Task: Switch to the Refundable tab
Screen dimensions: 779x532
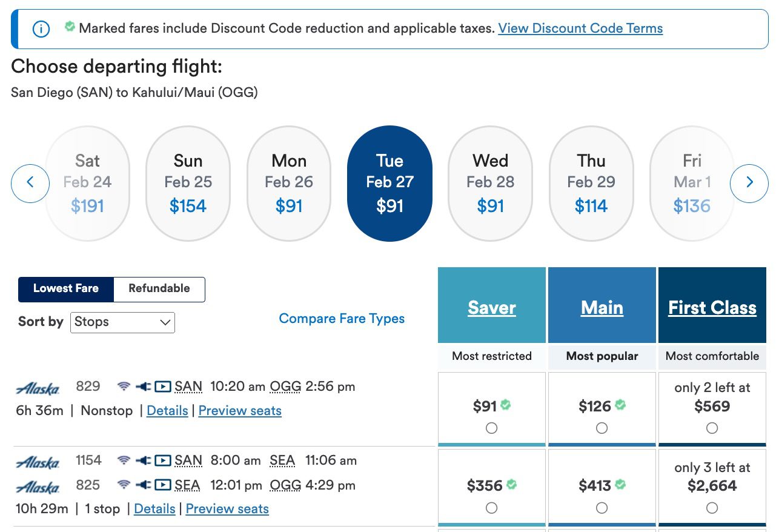Action: (158, 288)
